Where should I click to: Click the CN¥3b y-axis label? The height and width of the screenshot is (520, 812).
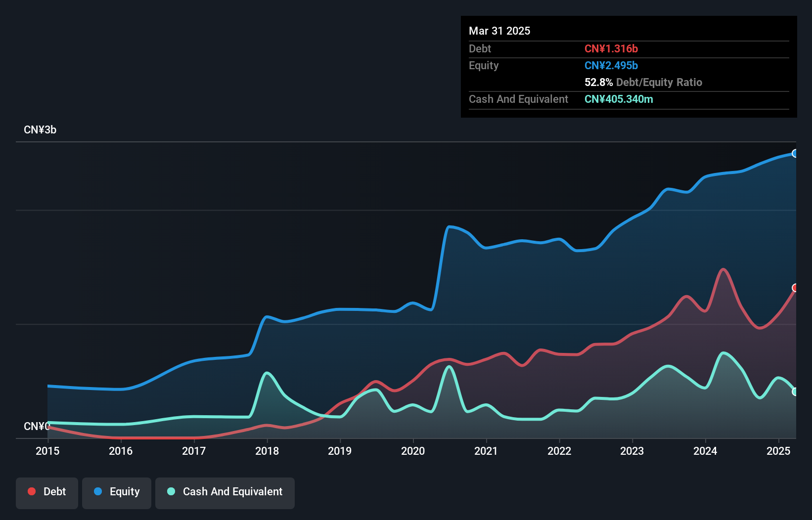pos(40,130)
